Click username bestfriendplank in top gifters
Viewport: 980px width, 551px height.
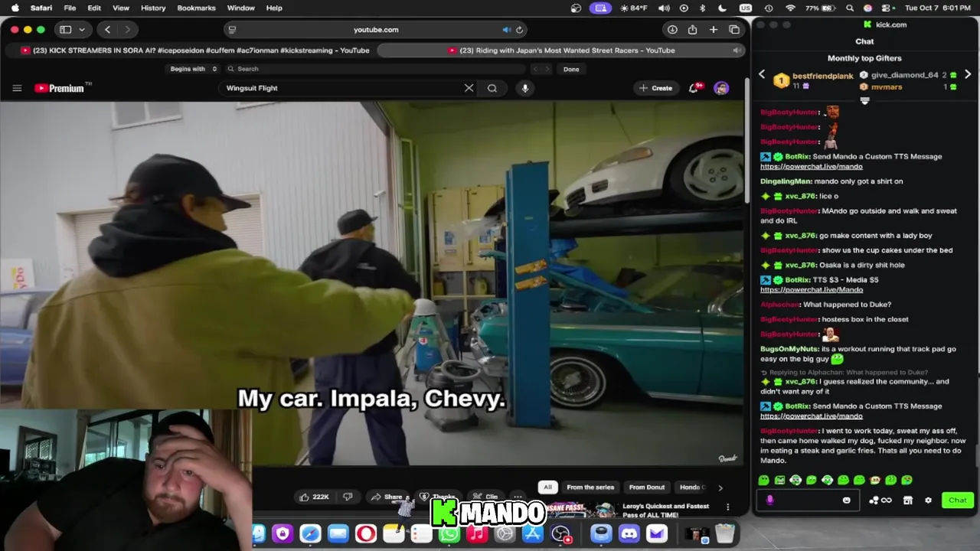point(822,76)
